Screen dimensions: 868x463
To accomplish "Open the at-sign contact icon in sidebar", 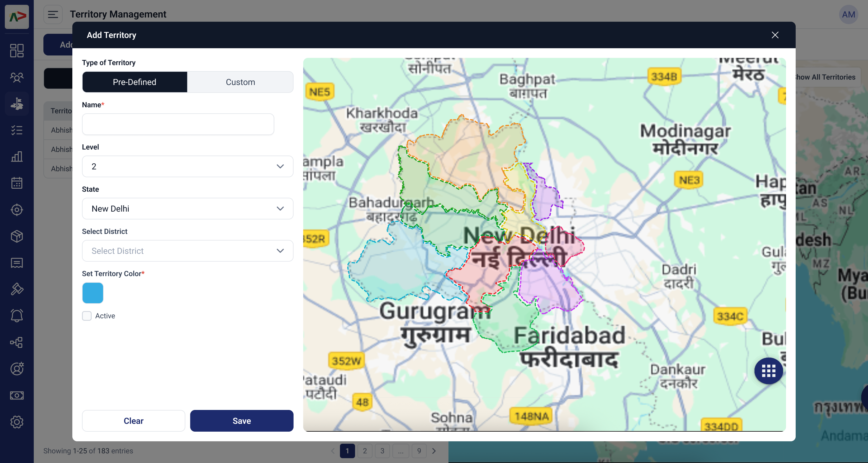I will tap(17, 369).
